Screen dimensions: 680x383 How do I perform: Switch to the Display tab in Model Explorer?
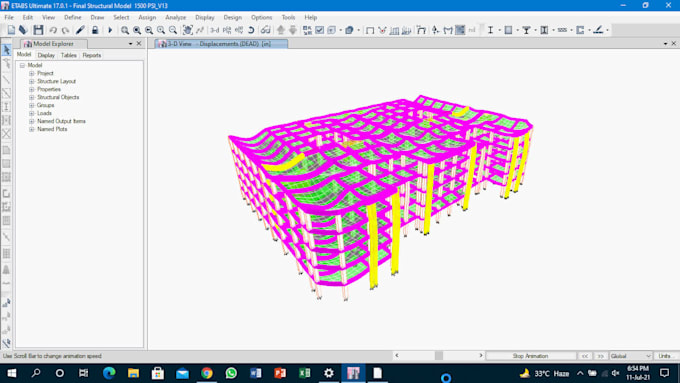click(x=46, y=55)
